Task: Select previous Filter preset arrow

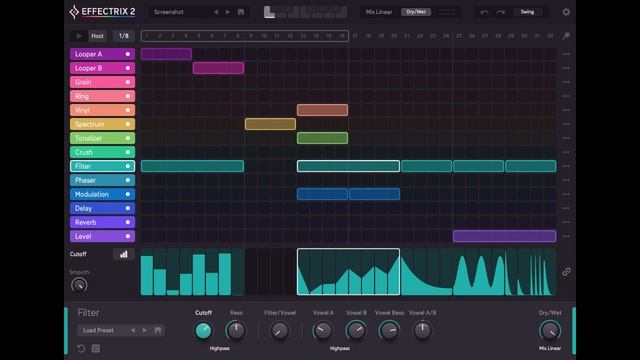Action: (x=133, y=330)
